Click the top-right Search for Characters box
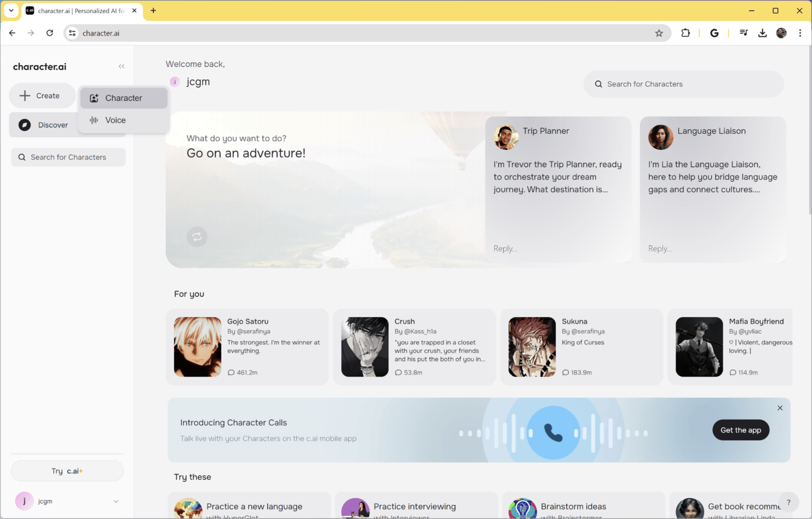 tap(684, 84)
